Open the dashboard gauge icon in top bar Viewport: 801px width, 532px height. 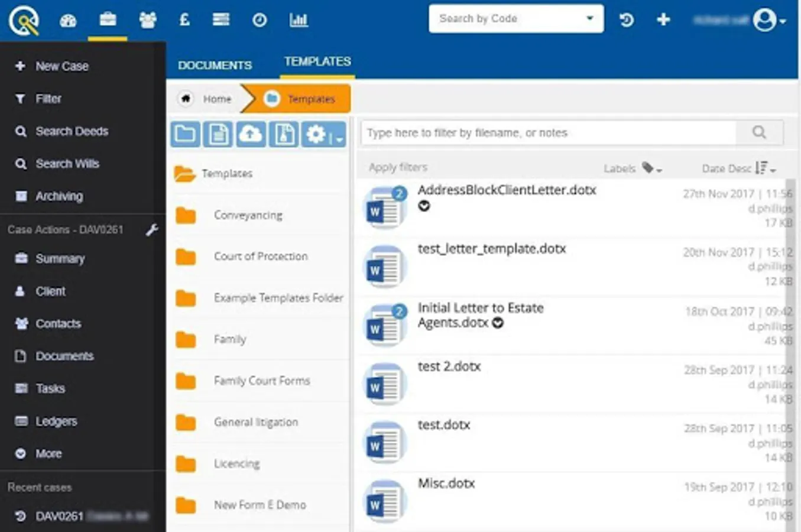68,21
